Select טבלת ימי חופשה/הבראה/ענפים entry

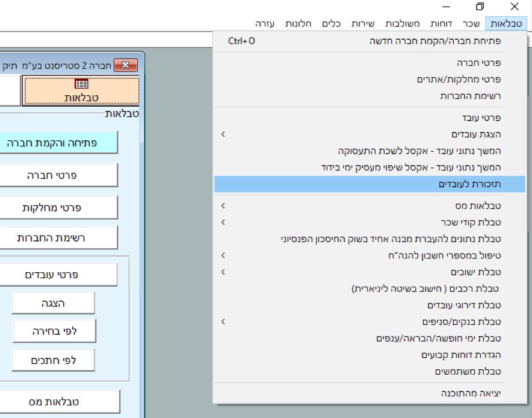pos(370,338)
